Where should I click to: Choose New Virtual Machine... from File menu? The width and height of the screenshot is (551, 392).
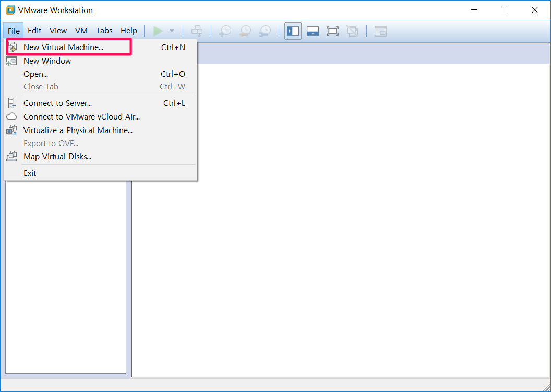click(x=101, y=47)
